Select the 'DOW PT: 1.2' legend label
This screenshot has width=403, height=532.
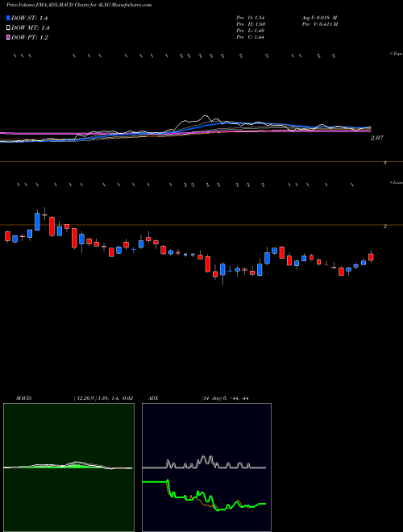[30, 37]
